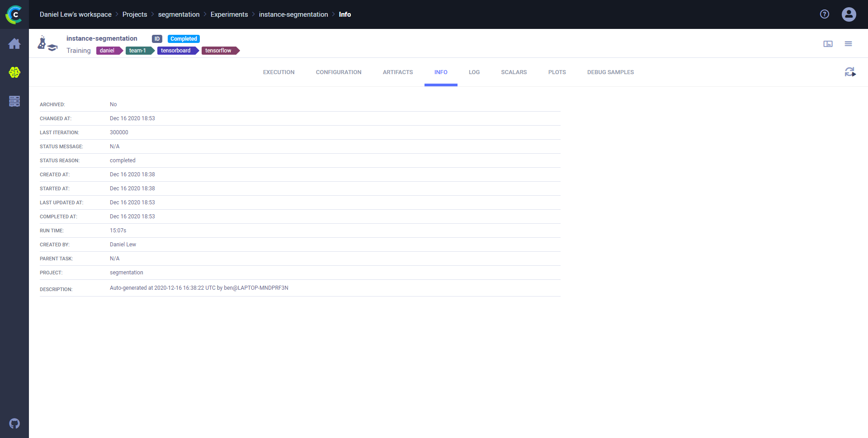Open the GitHub link icon
Image resolution: width=868 pixels, height=438 pixels.
[14, 424]
